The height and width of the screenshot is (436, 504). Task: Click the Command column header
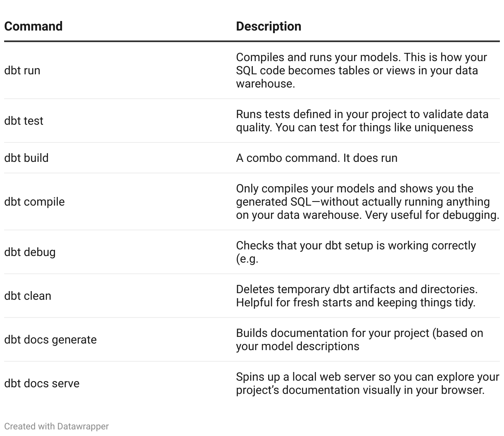click(x=33, y=26)
